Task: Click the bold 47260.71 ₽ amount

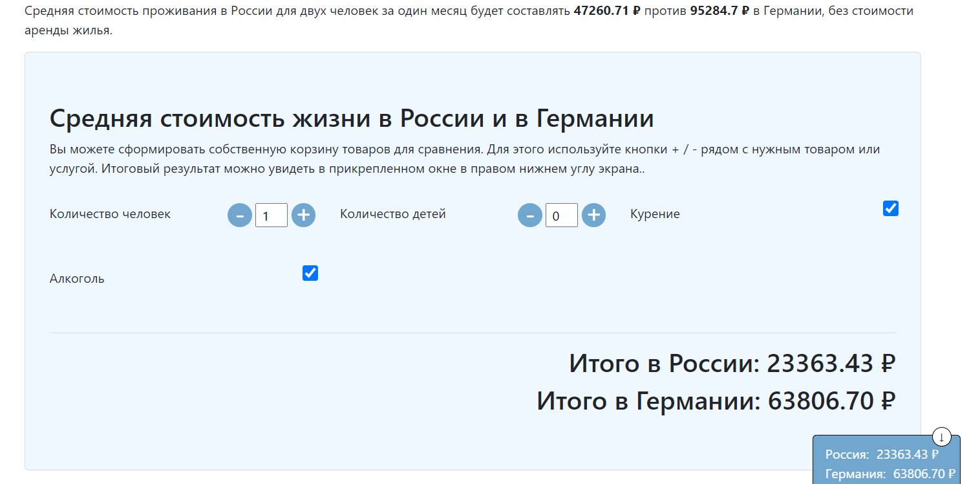Action: (607, 11)
